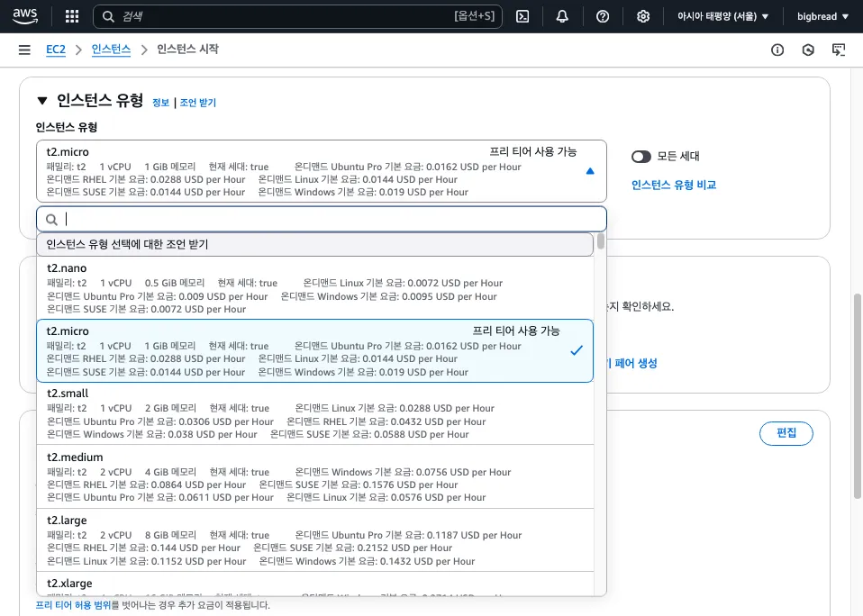
Task: Click the screen feedback icon at far right
Action: coord(839,50)
